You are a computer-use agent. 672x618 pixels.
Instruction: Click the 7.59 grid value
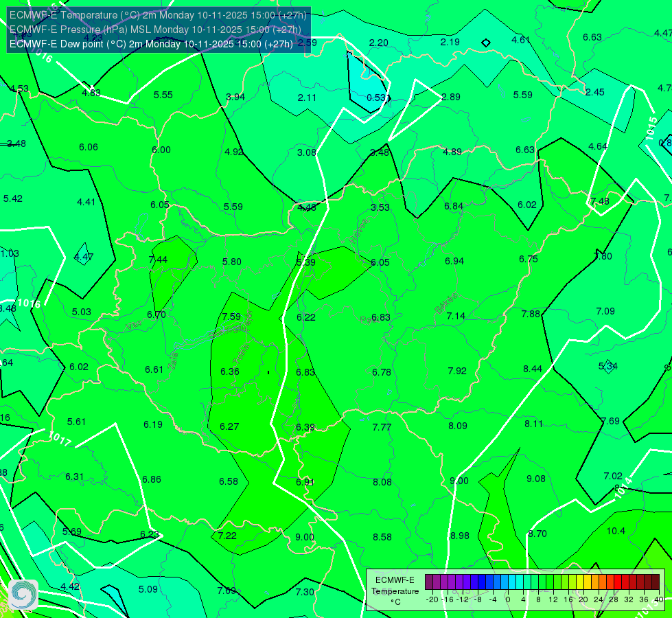[x=231, y=317]
